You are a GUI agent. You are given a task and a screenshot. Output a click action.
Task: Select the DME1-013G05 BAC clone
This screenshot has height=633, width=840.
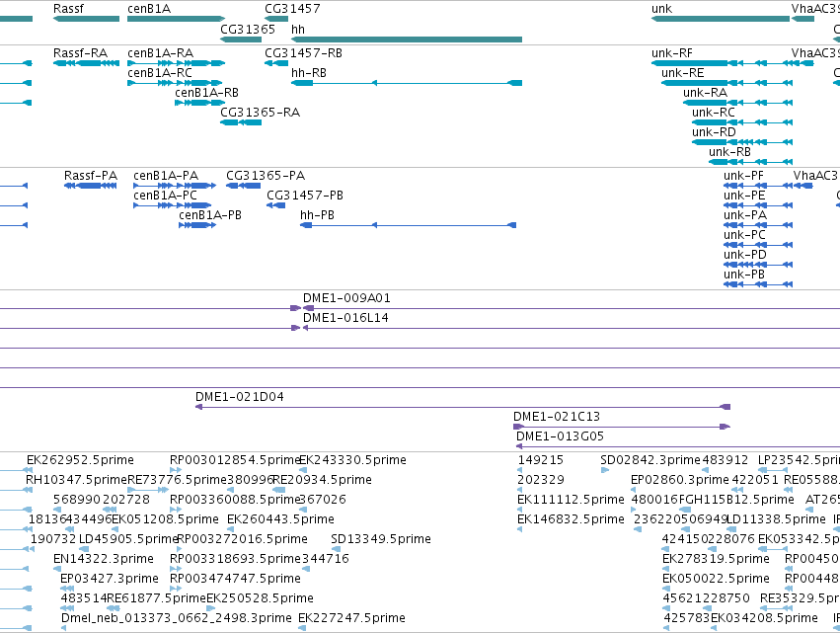click(x=678, y=447)
